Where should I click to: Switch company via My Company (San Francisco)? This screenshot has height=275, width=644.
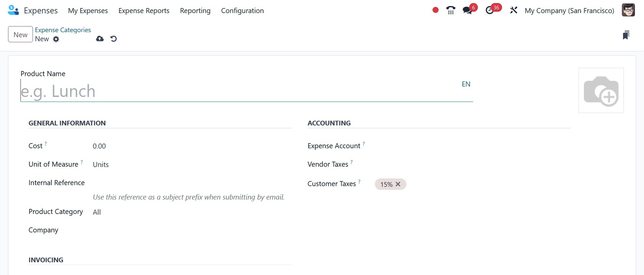[569, 11]
